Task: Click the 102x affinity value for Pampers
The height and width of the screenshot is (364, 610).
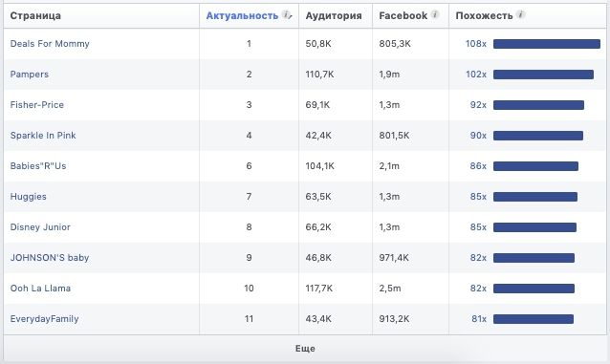Action: pyautogui.click(x=476, y=75)
